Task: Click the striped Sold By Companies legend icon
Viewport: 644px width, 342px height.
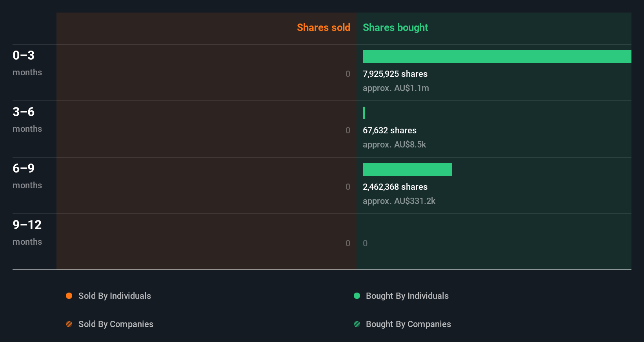Action: pyautogui.click(x=69, y=324)
